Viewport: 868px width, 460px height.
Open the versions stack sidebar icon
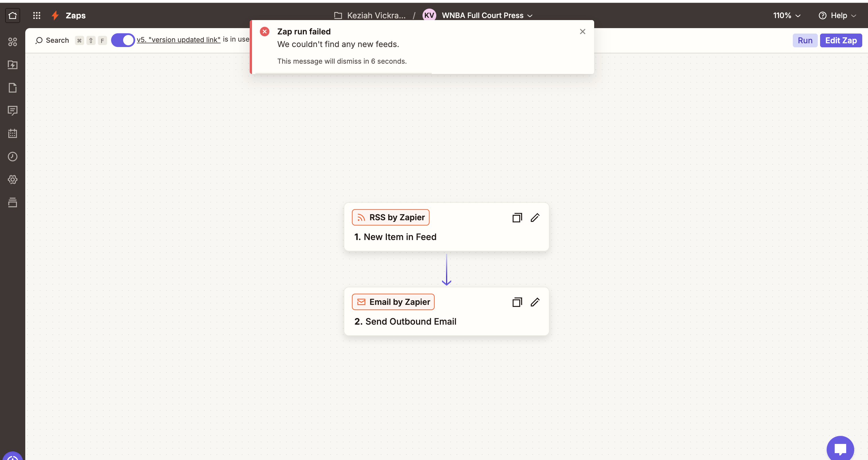click(x=12, y=202)
